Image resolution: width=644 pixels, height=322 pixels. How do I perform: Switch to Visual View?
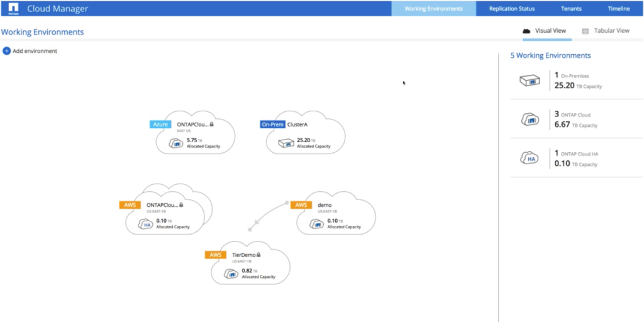click(545, 30)
